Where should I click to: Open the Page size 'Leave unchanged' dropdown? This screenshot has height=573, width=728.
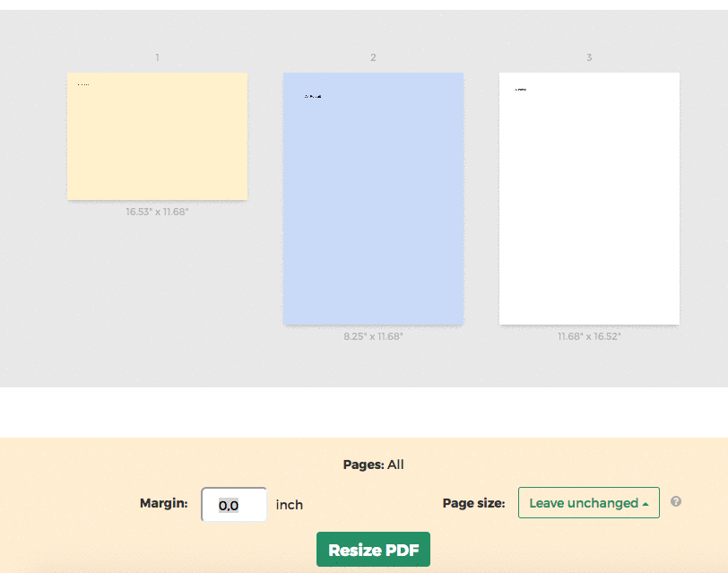click(x=588, y=503)
